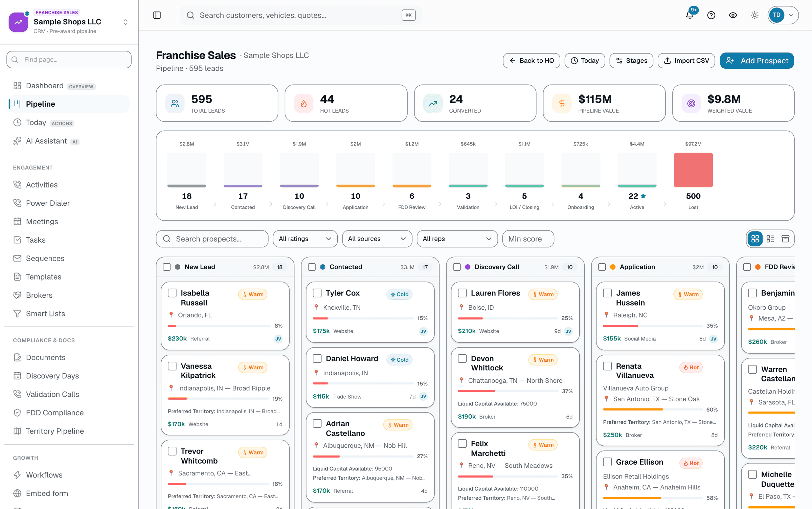This screenshot has height=509, width=812.
Task: Select all cards in New Lead column
Action: pyautogui.click(x=167, y=267)
